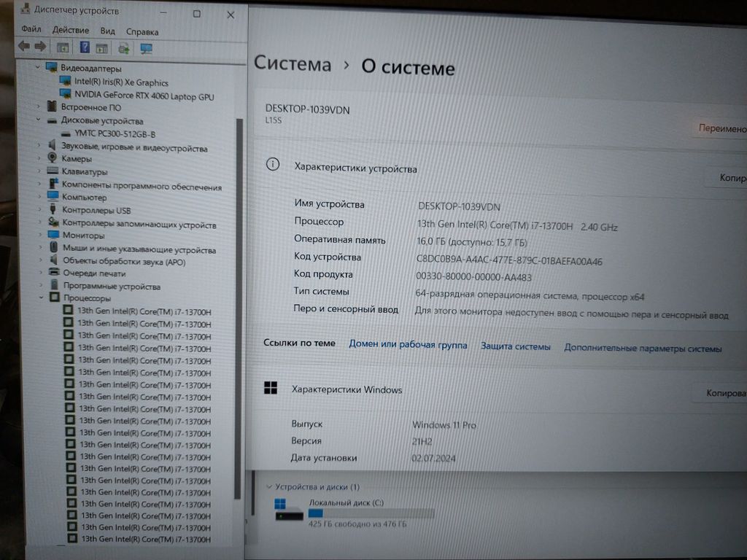Expand the Клавиатуры category
Screen dimensions: 747x560
pyautogui.click(x=39, y=171)
